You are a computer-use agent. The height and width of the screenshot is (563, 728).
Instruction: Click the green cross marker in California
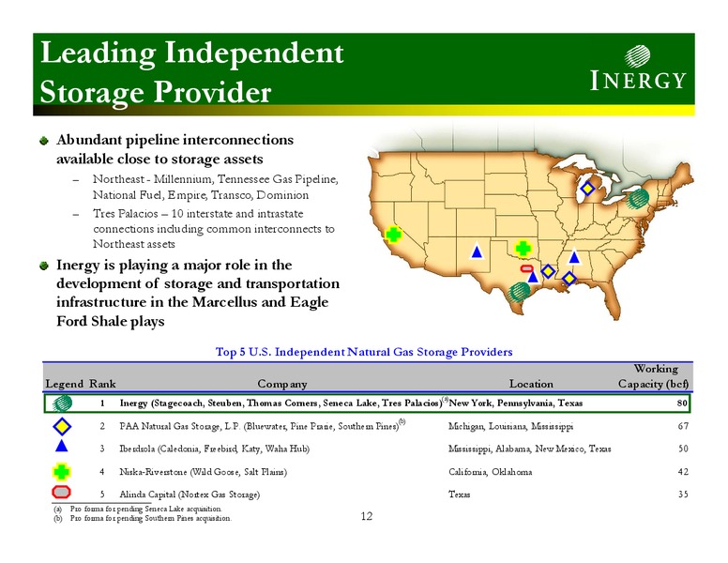coord(394,235)
